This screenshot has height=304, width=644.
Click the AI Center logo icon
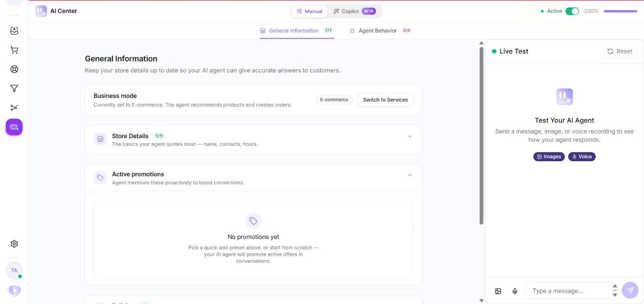point(41,11)
